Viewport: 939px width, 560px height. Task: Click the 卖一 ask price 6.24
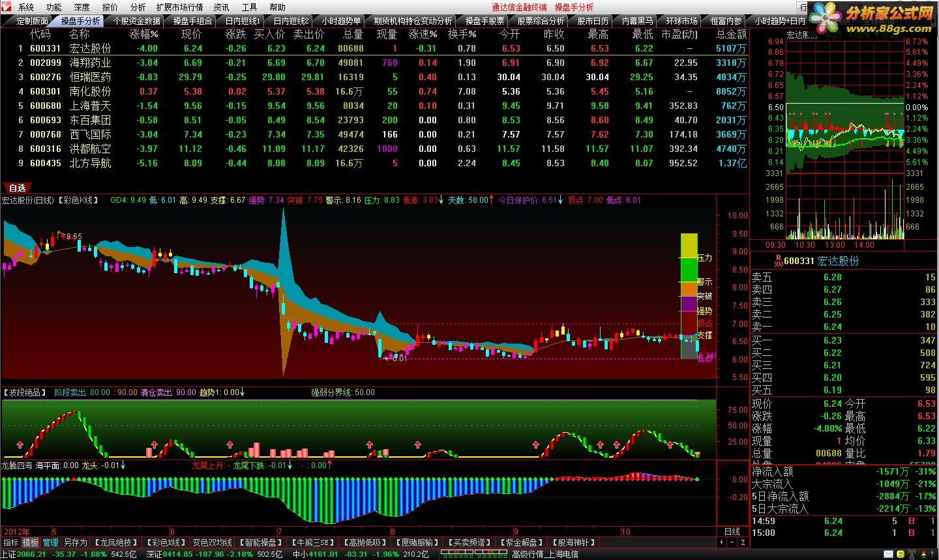832,327
